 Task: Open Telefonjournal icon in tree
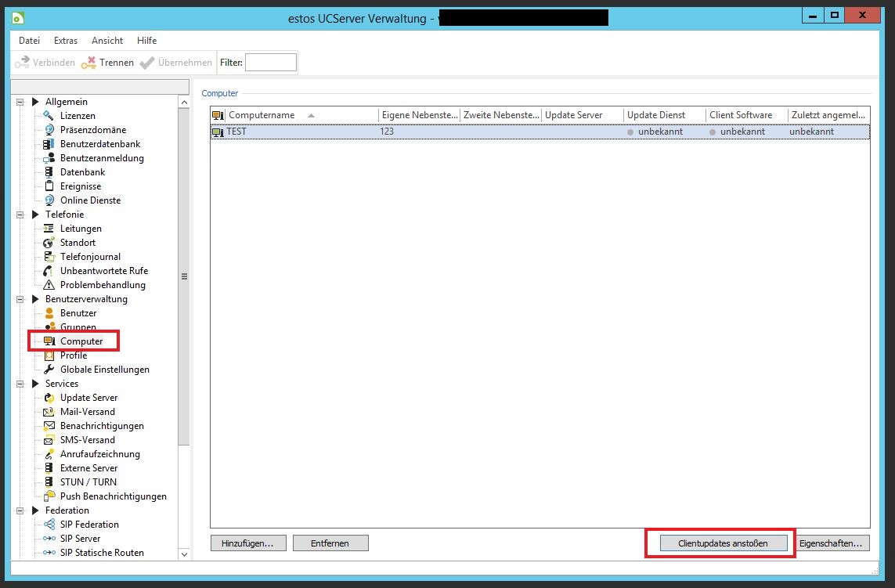[x=49, y=257]
